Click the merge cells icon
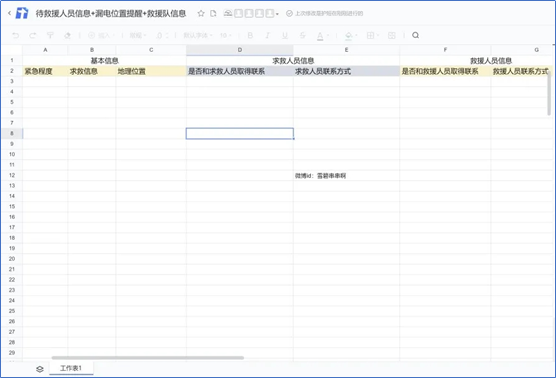The width and height of the screenshot is (556, 378). 392,35
